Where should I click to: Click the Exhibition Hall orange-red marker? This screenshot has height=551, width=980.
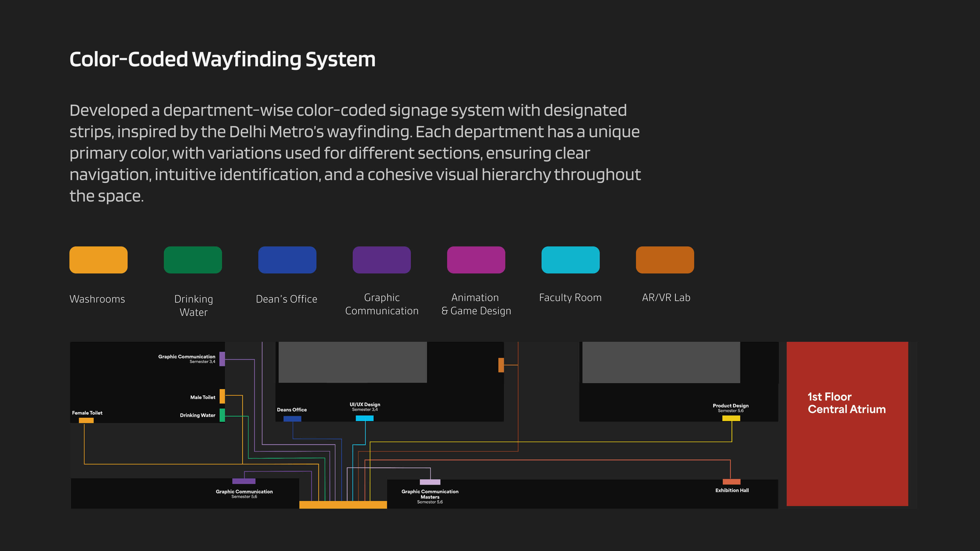(x=731, y=481)
